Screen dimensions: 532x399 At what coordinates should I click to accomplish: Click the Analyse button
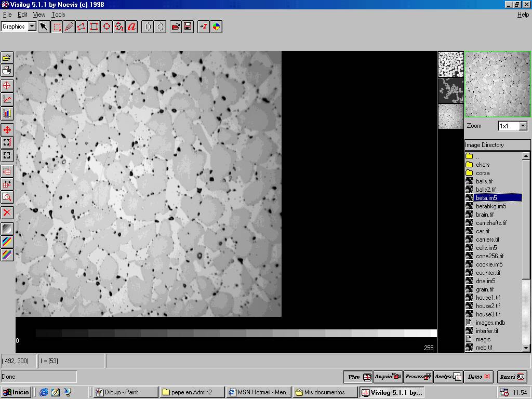click(x=448, y=377)
